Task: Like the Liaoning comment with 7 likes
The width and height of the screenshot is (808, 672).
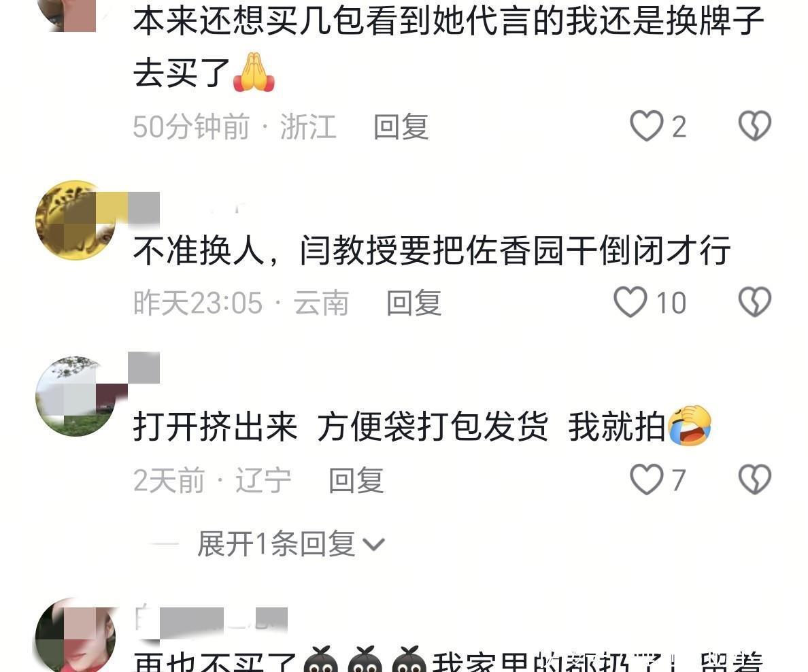Action: tap(647, 480)
